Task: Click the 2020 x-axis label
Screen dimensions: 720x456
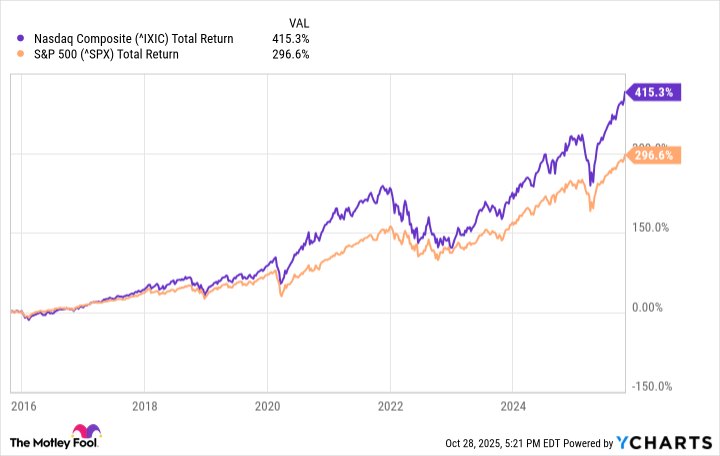Action: click(267, 406)
